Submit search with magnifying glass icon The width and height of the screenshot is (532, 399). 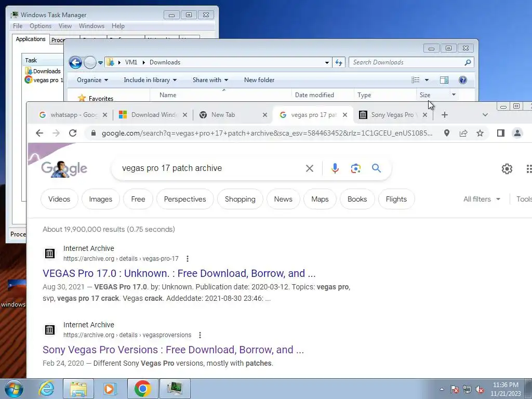pyautogui.click(x=376, y=168)
